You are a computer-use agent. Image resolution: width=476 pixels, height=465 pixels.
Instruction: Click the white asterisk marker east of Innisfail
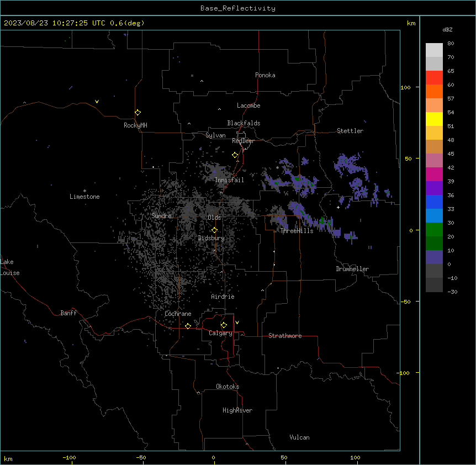point(277,168)
